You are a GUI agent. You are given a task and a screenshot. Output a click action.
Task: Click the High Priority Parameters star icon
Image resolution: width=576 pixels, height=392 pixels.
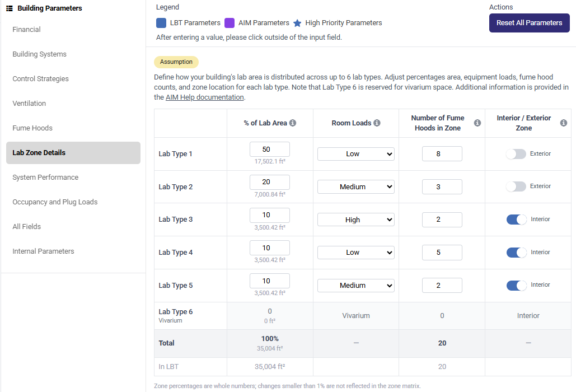pos(297,23)
